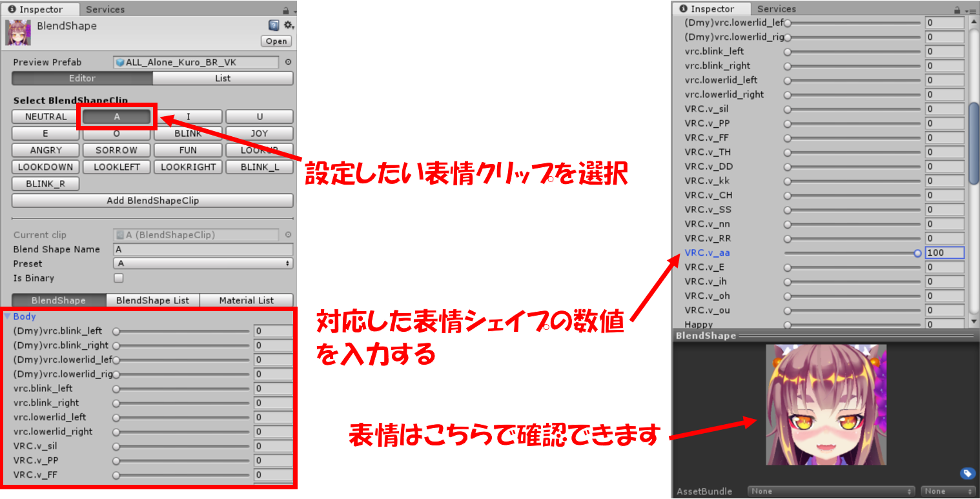The width and height of the screenshot is (980, 499).
Task: Click the object picker for Preview Prefab
Action: (x=288, y=63)
